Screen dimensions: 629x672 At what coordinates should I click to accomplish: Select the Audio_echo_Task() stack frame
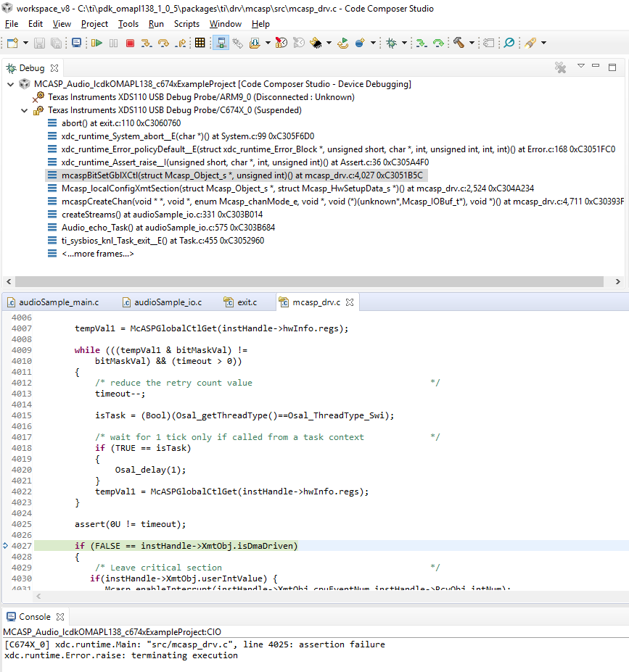[168, 228]
